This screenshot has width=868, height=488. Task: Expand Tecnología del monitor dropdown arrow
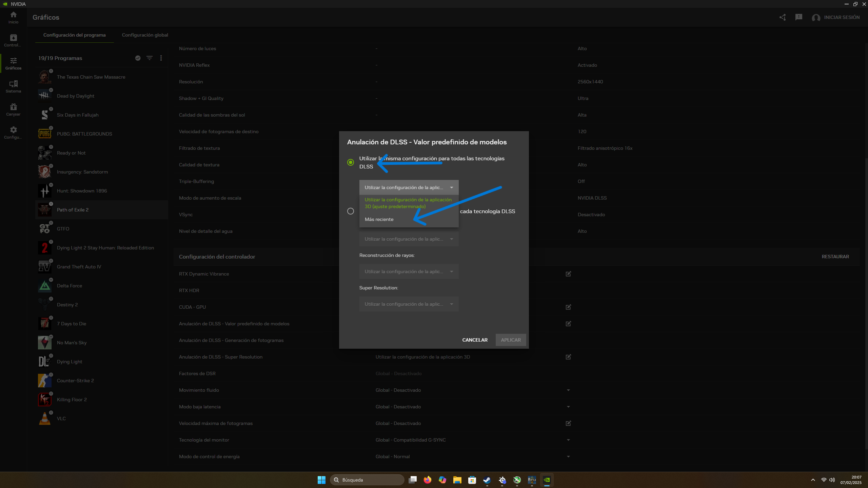tap(568, 440)
